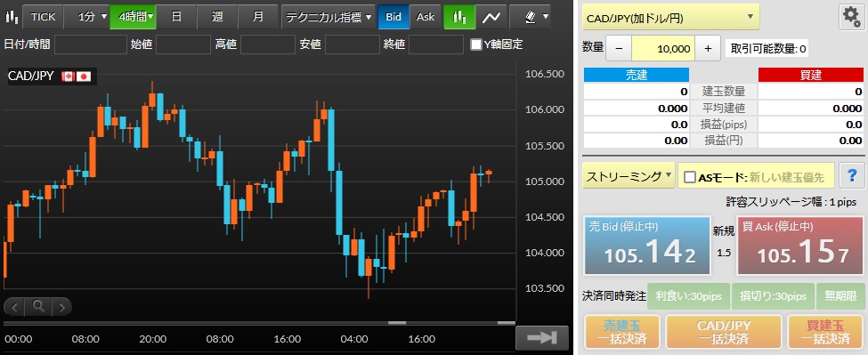Image resolution: width=868 pixels, height=355 pixels.
Task: Move chart back with left chevron
Action: (15, 306)
